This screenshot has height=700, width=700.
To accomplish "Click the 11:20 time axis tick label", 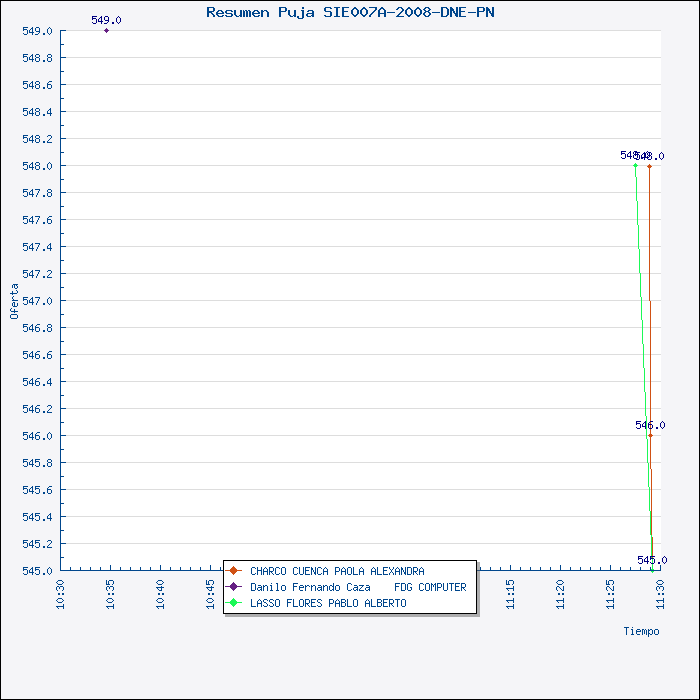I will 560,591.
